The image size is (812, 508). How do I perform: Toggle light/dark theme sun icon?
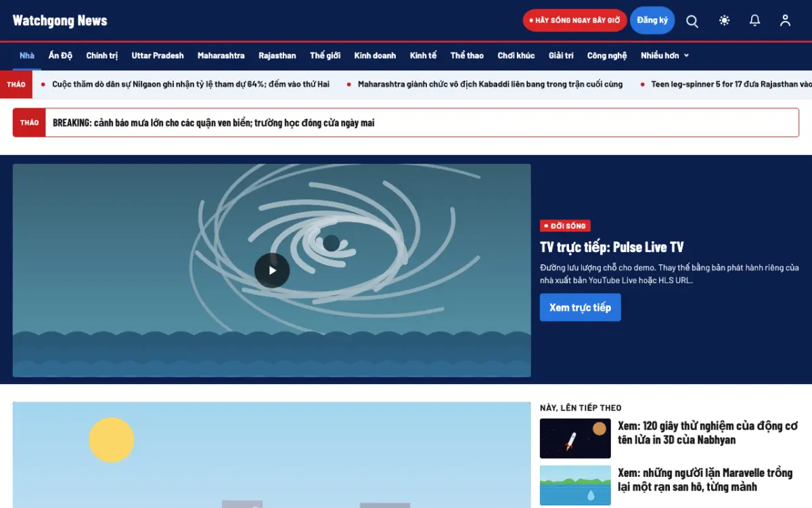pos(725,20)
